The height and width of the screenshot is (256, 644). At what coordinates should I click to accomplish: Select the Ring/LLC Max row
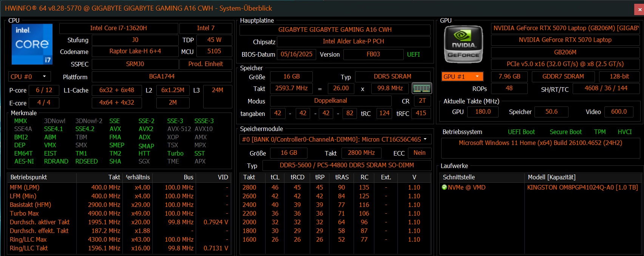pos(119,240)
